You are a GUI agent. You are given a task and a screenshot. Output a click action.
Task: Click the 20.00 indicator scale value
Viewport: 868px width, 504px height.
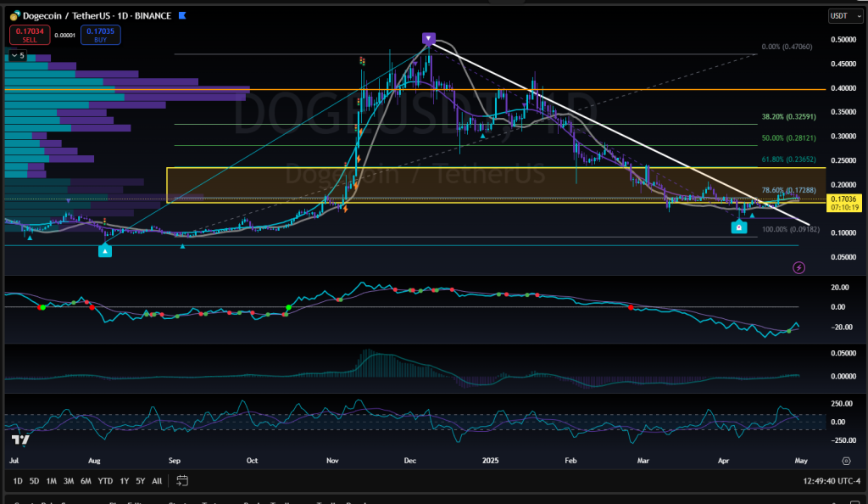click(x=840, y=288)
